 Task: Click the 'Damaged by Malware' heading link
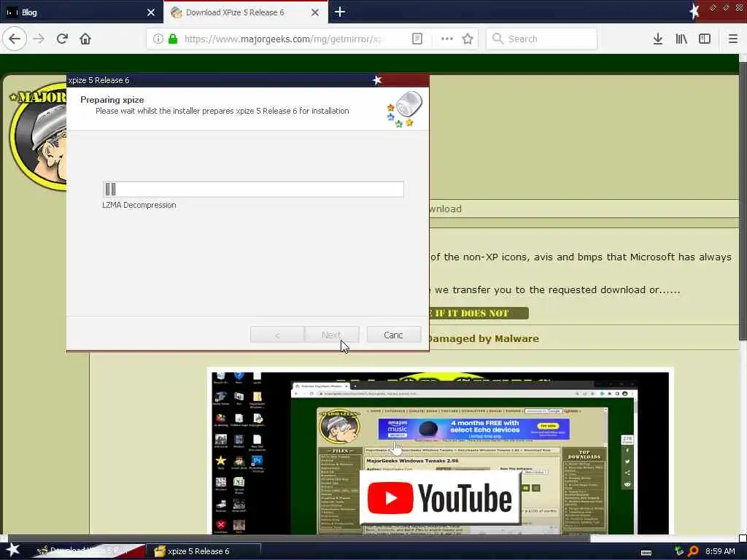pos(483,338)
